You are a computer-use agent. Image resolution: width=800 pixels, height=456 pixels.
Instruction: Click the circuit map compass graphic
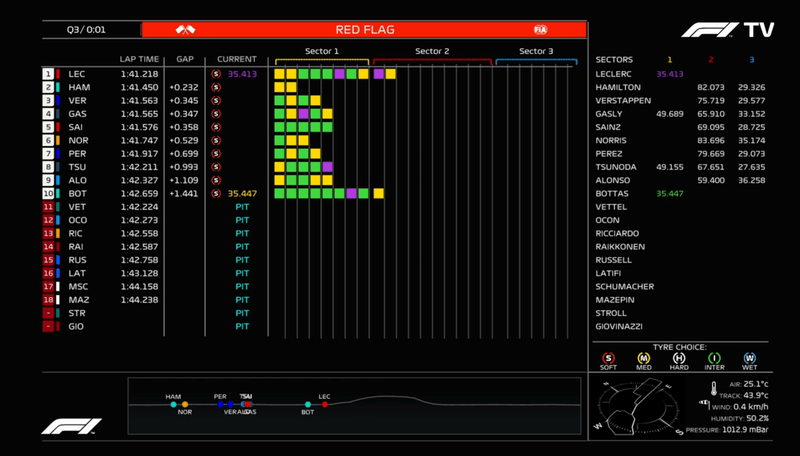tap(640, 407)
